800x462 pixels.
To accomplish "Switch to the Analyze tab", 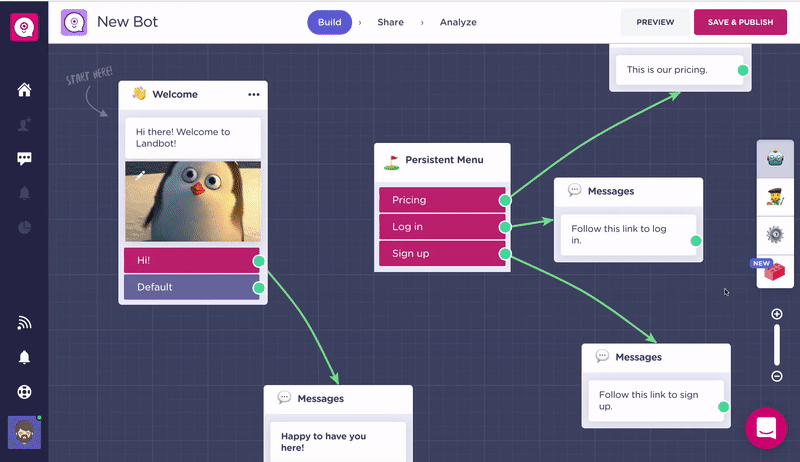I will [458, 22].
